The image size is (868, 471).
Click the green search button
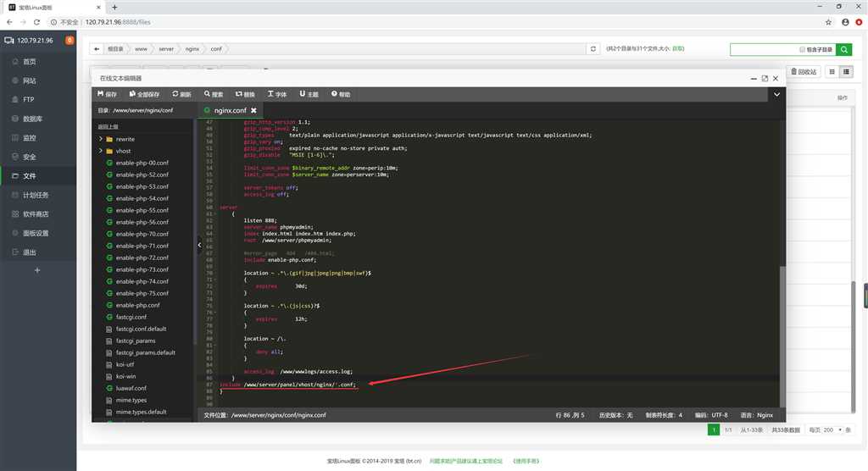(843, 49)
